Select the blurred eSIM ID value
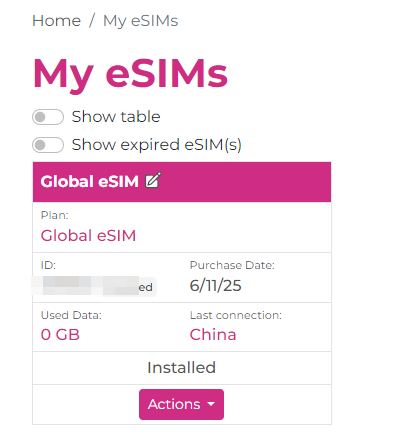Image resolution: width=414 pixels, height=446 pixels. pos(94,286)
